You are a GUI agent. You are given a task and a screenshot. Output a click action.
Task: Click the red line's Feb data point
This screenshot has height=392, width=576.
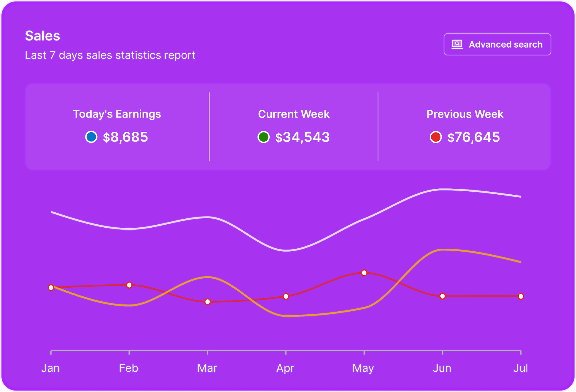129,285
